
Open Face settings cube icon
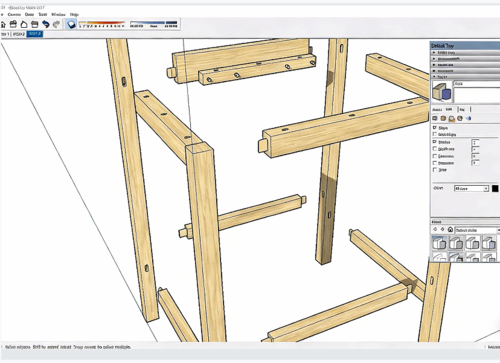pos(443,118)
